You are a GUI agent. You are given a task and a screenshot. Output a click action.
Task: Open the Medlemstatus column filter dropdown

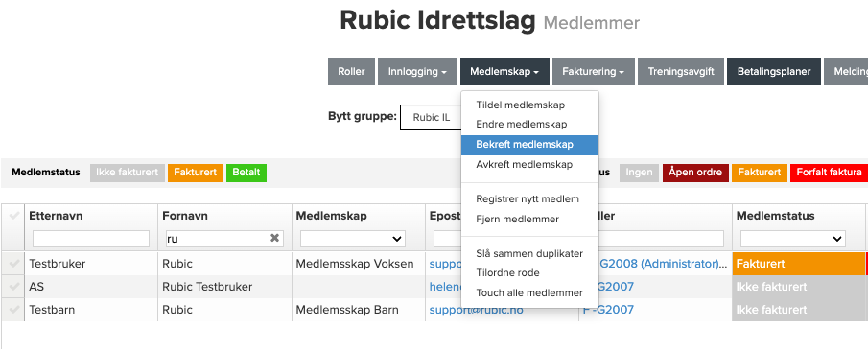click(x=793, y=239)
